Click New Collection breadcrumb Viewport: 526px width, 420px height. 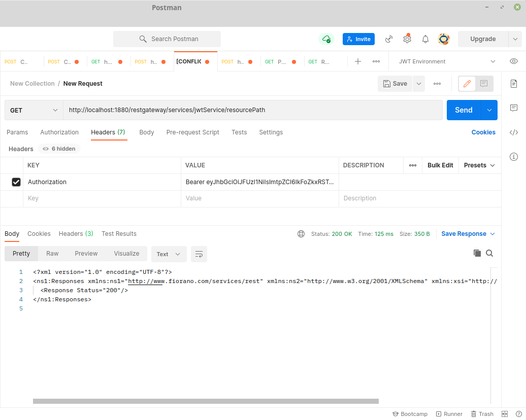pyautogui.click(x=32, y=84)
